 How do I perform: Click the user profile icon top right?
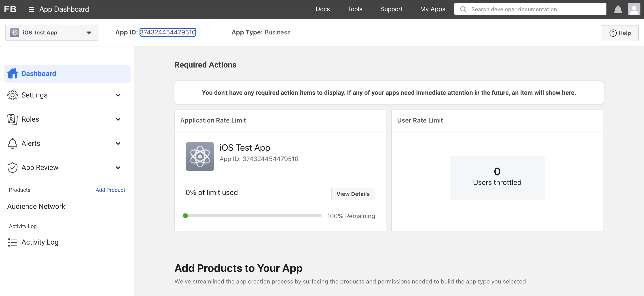pos(634,9)
